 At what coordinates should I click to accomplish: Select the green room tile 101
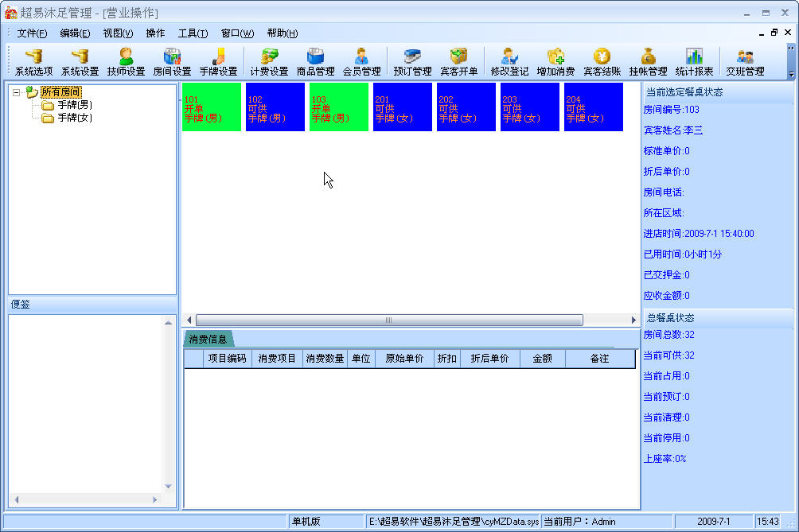211,107
